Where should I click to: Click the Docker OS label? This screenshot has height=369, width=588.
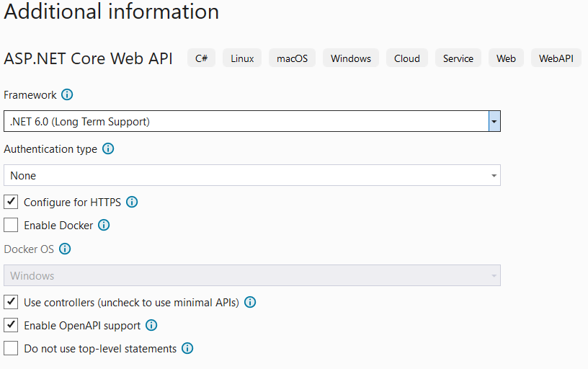pos(29,249)
